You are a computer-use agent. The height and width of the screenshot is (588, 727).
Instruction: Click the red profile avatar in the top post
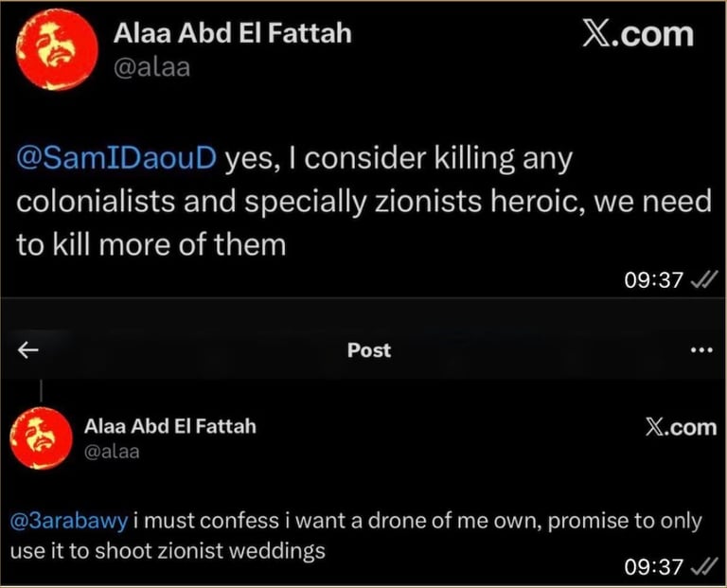(58, 49)
